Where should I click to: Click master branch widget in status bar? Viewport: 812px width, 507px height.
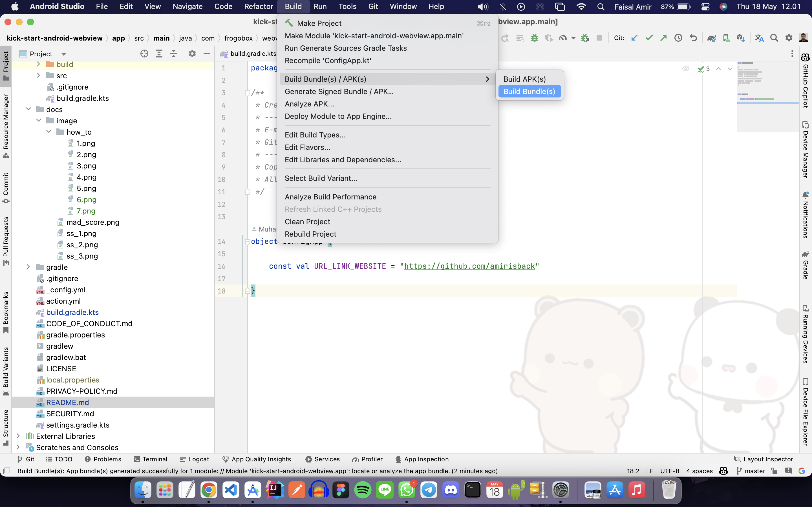pyautogui.click(x=751, y=471)
